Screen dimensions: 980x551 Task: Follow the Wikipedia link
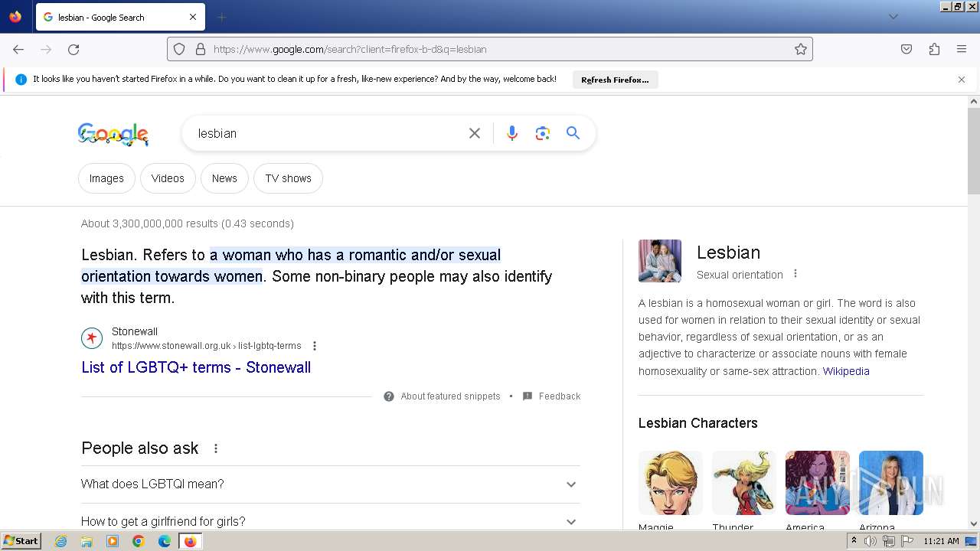click(846, 371)
